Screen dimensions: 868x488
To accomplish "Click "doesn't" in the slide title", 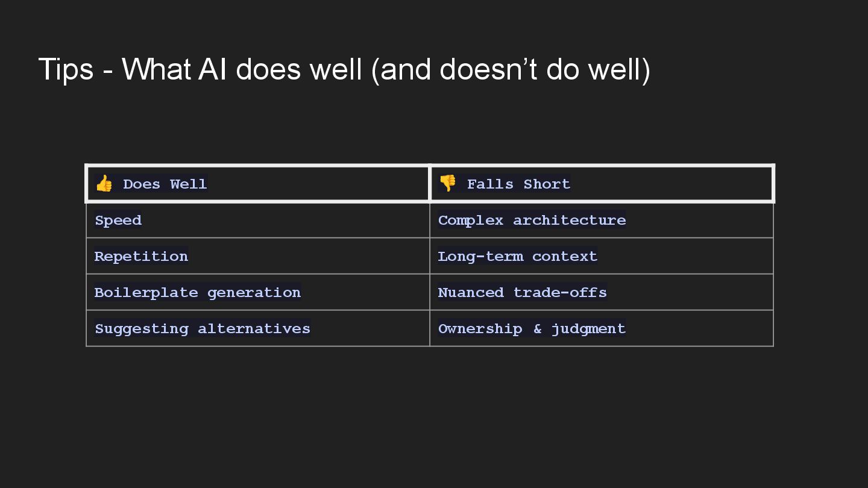I will tap(489, 69).
